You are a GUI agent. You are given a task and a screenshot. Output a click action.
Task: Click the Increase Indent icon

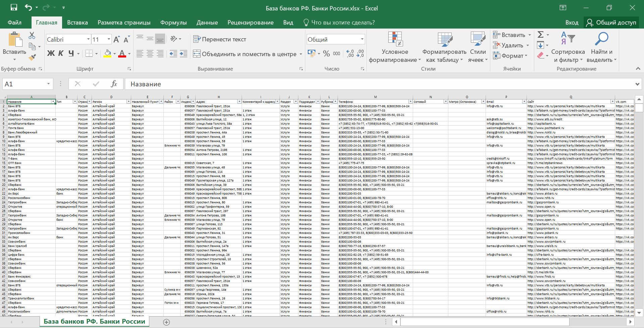click(184, 54)
